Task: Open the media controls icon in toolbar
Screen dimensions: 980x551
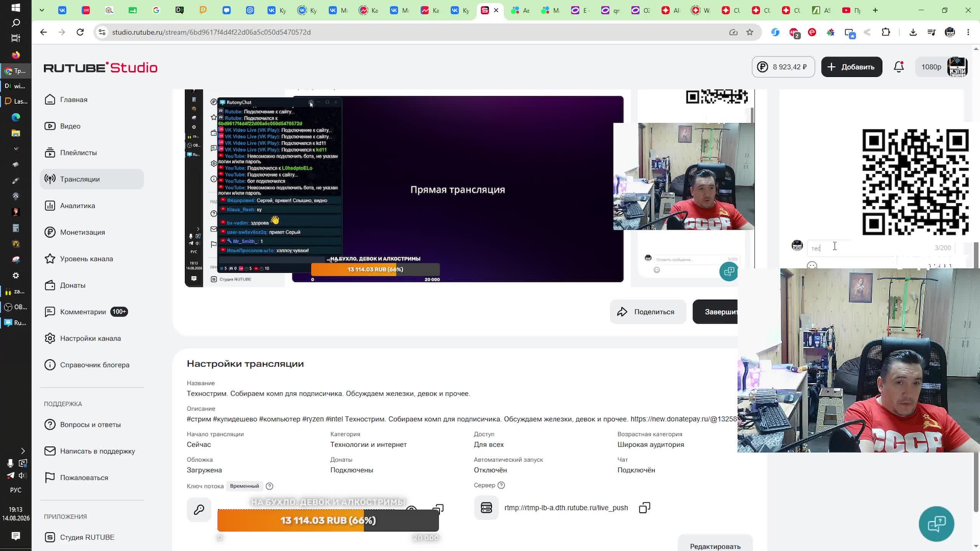Action: click(x=931, y=32)
